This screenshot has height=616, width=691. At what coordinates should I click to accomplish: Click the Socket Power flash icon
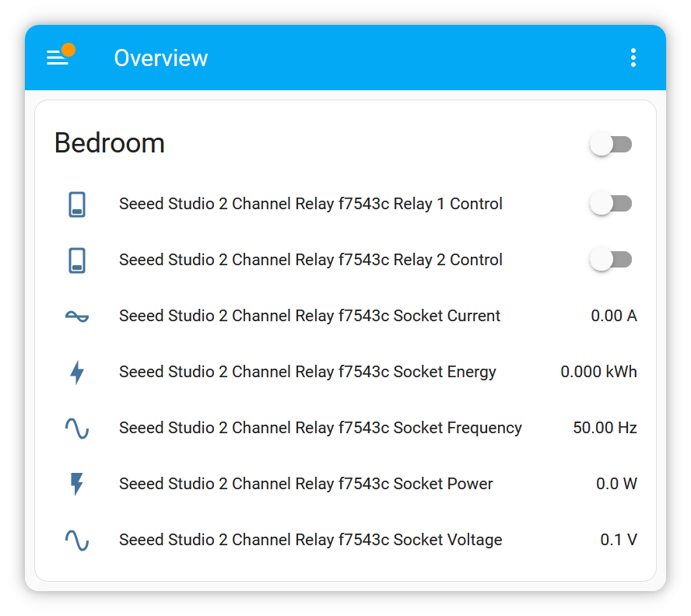click(x=77, y=485)
